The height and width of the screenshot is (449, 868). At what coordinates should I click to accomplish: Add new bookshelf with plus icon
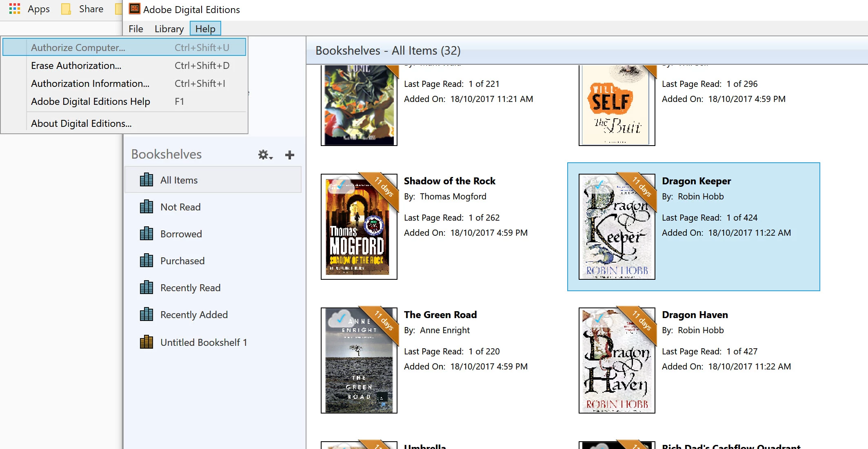(x=290, y=155)
